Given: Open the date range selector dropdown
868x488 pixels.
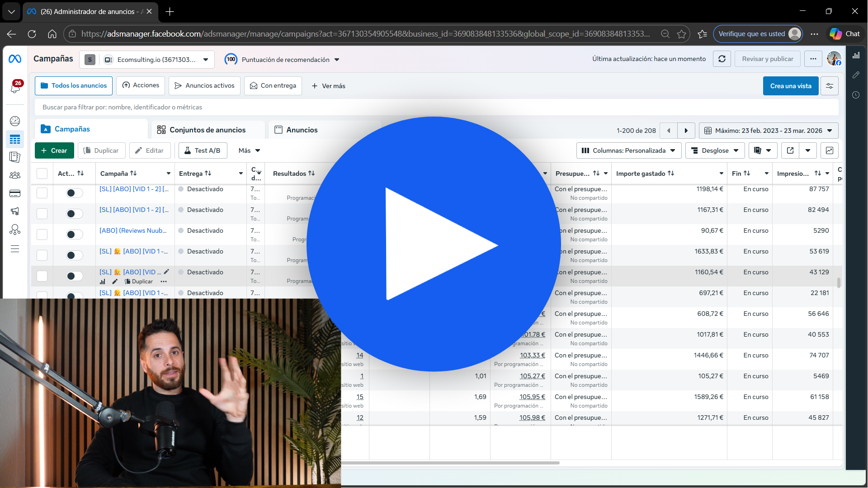Looking at the screenshot, I should (x=768, y=131).
